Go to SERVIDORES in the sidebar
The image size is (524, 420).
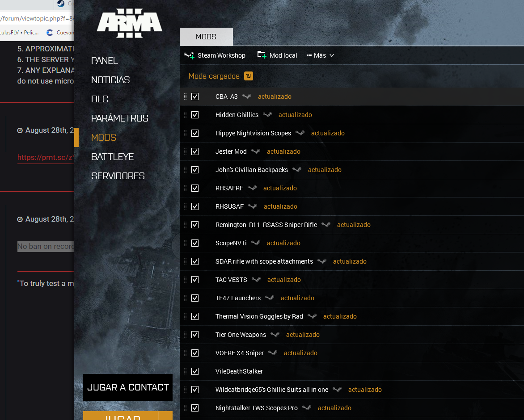coord(118,176)
